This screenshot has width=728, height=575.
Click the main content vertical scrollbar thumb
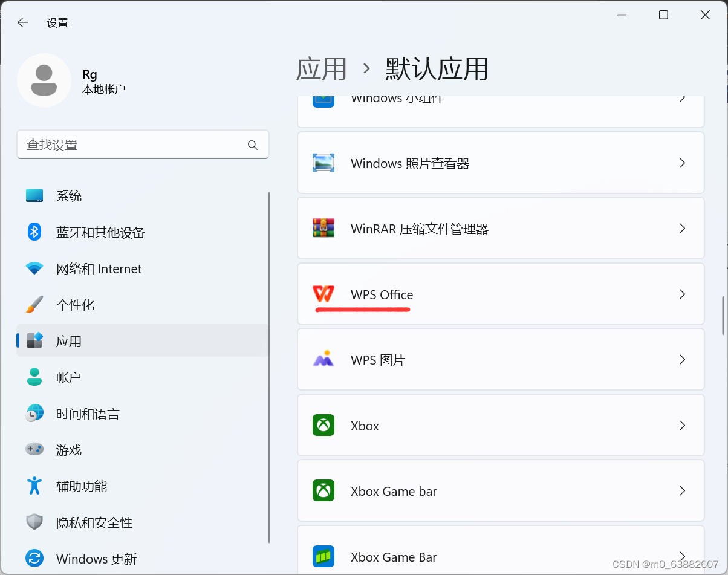click(723, 315)
